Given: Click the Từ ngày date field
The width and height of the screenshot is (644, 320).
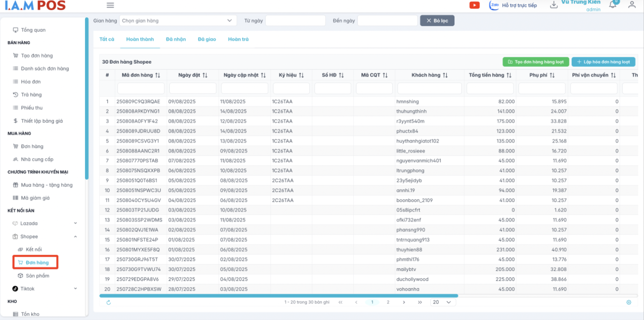Looking at the screenshot, I should (295, 21).
